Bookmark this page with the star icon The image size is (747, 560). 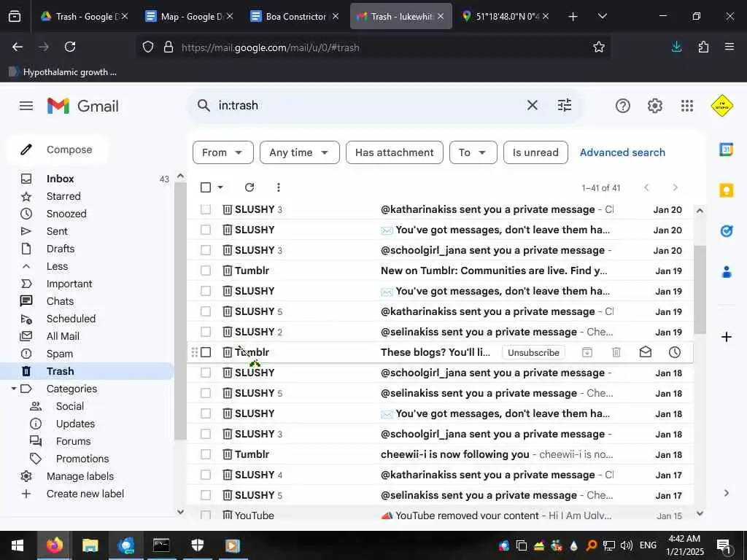pos(598,47)
